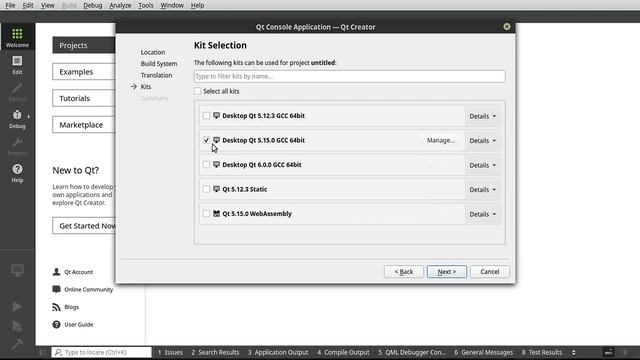Expand Details for Qt 5.12.3 Static kit

(x=482, y=190)
